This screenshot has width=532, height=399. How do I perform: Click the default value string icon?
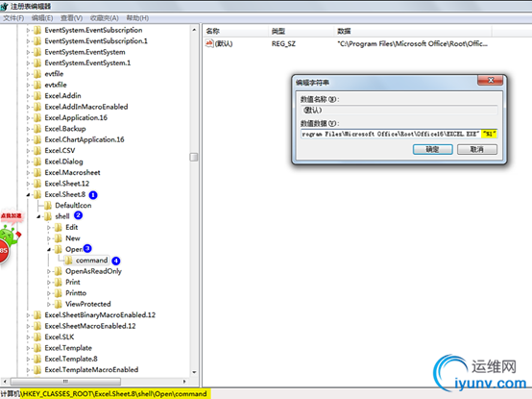pos(209,43)
